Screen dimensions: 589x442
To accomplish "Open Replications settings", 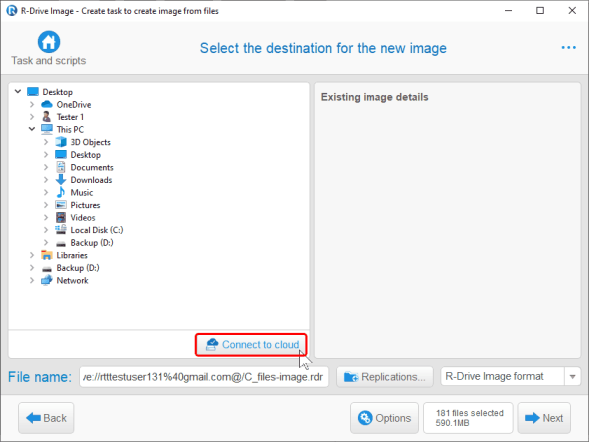I will click(385, 377).
